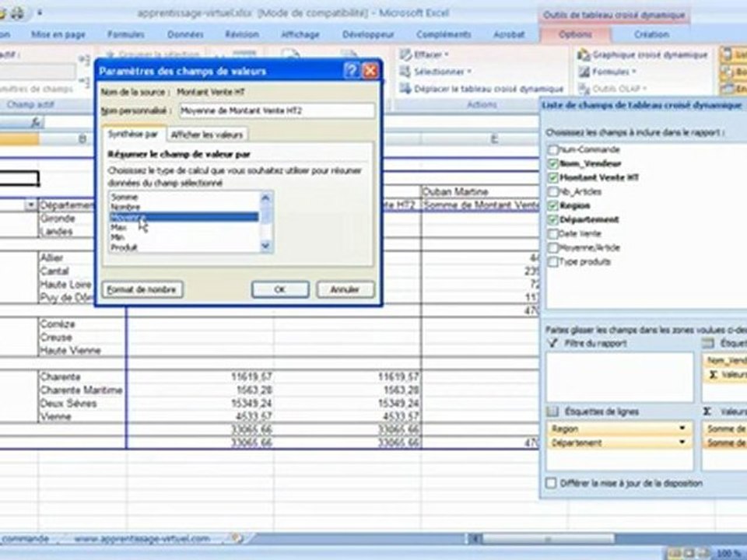Open the Compléments ribbon tab
The height and width of the screenshot is (560, 747).
click(x=444, y=34)
